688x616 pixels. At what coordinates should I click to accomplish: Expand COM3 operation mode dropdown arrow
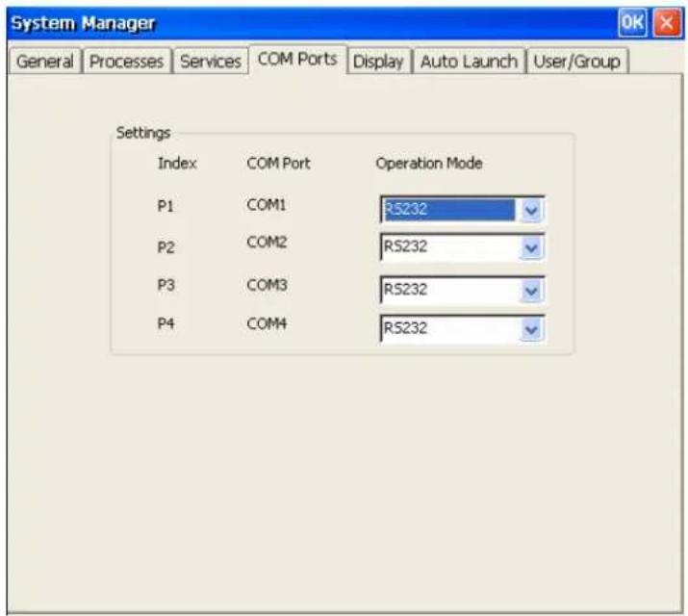click(531, 291)
